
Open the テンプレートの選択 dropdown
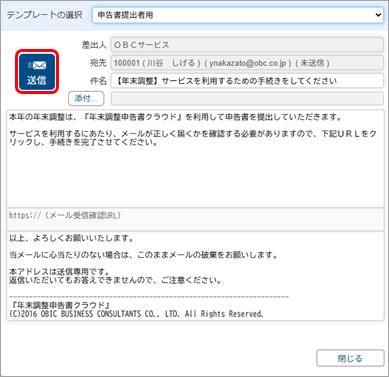coord(238,15)
